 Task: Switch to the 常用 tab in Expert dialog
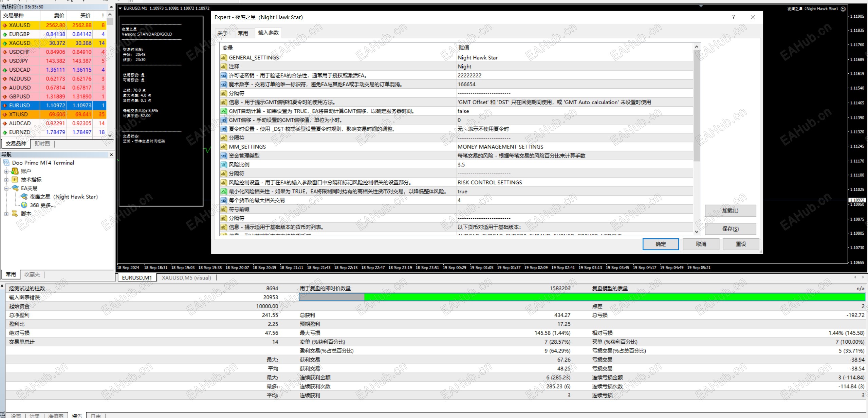(243, 33)
